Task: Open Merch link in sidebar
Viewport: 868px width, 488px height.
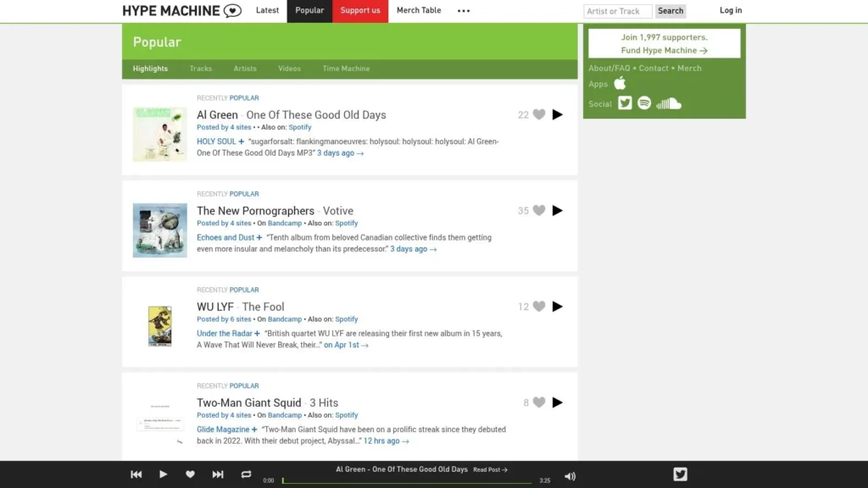Action: (x=689, y=69)
